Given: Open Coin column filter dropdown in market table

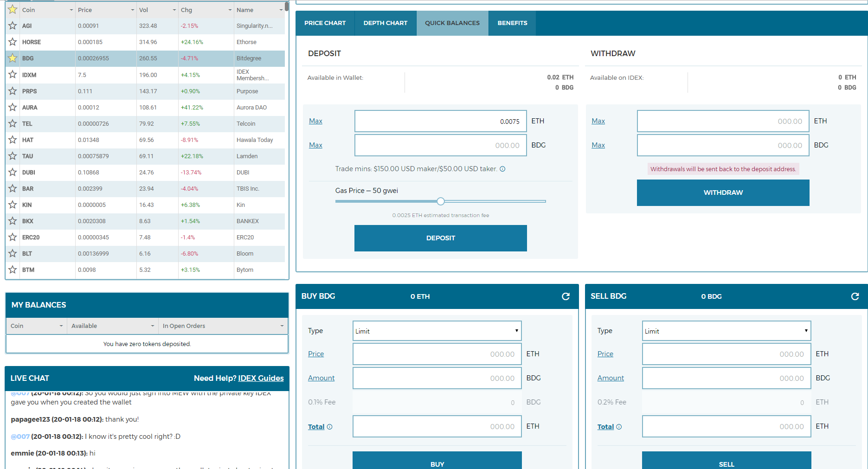Looking at the screenshot, I should coord(71,10).
